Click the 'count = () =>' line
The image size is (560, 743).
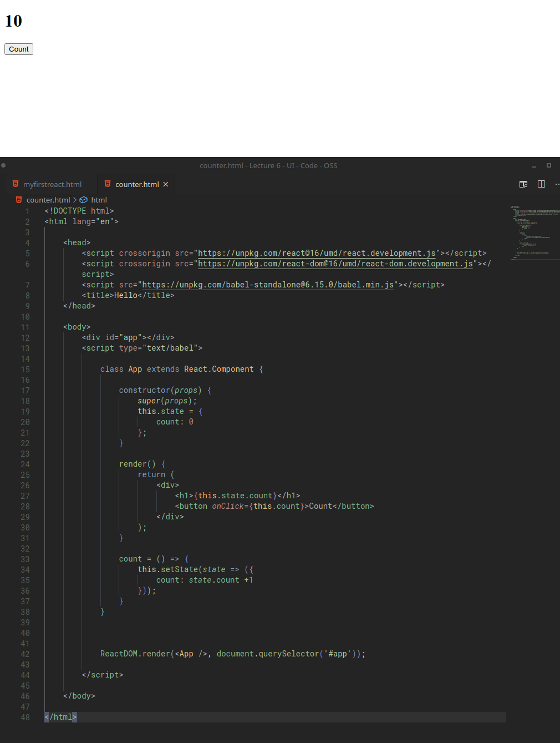(154, 559)
